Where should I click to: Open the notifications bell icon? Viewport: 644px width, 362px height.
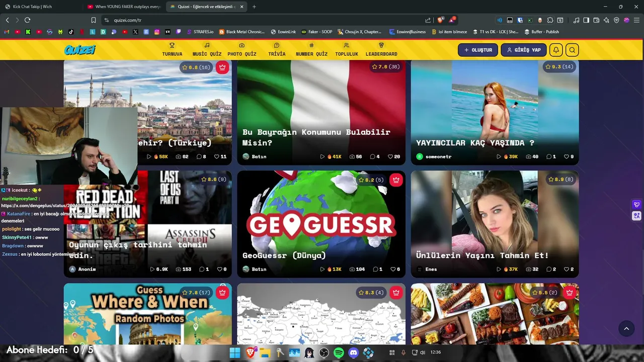pyautogui.click(x=556, y=50)
